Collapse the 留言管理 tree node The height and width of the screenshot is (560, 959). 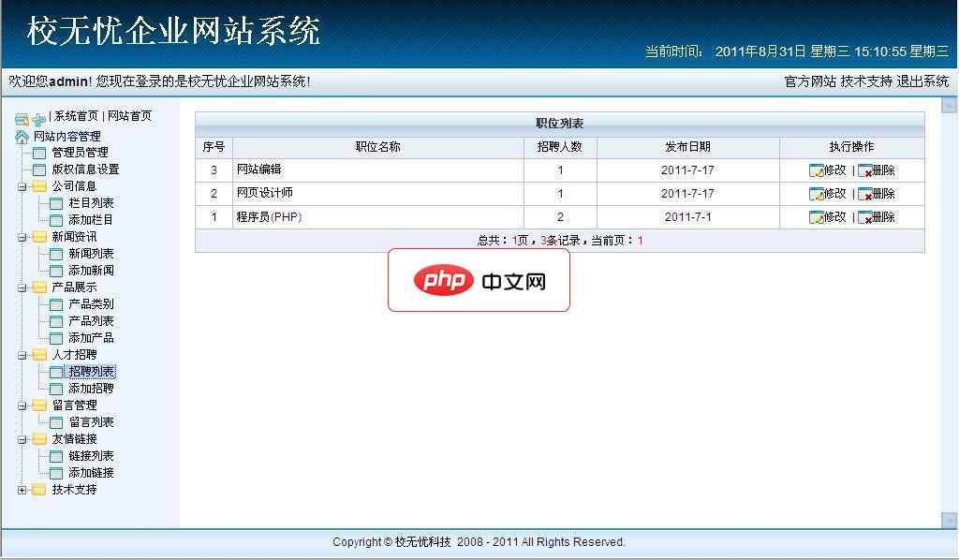coord(22,405)
